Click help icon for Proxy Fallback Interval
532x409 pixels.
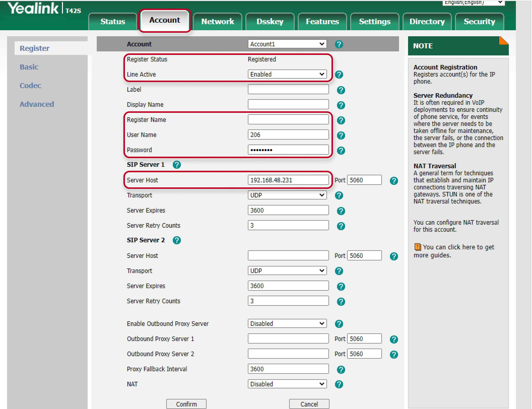pyautogui.click(x=341, y=370)
